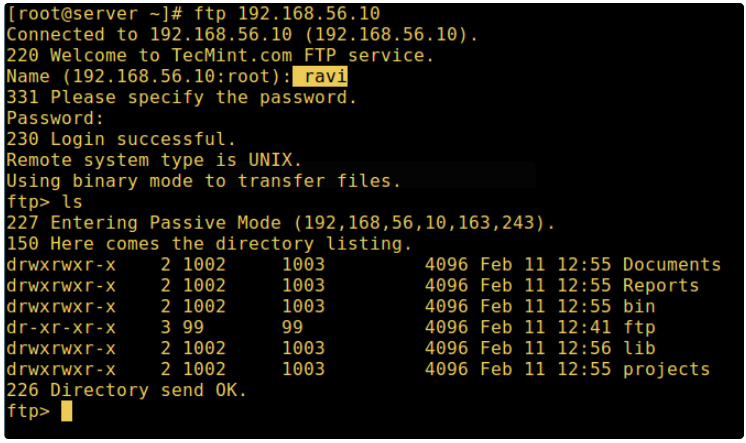Click the 226 Directory send OK line
Screen dimensions: 746x443
[x=126, y=390]
